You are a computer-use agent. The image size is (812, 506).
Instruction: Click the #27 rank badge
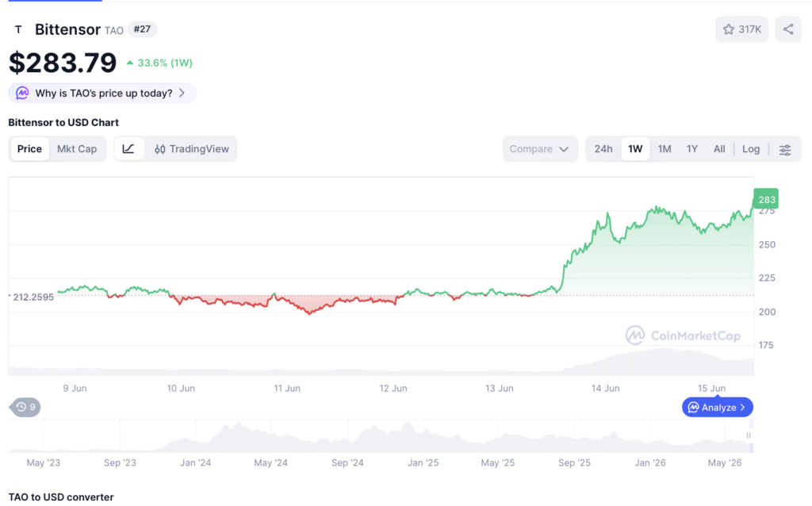(142, 29)
